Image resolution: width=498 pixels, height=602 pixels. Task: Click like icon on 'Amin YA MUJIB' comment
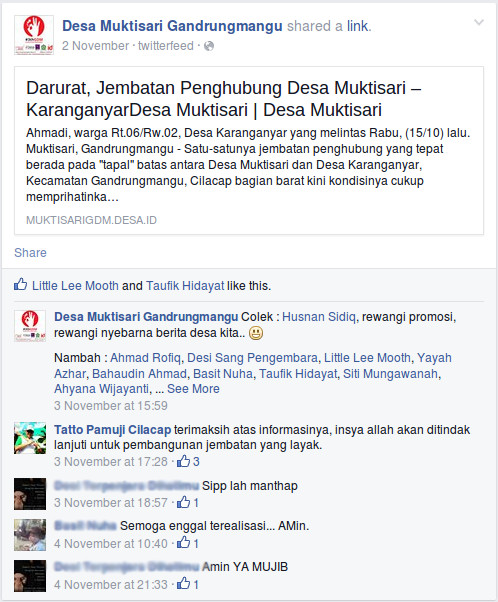184,584
